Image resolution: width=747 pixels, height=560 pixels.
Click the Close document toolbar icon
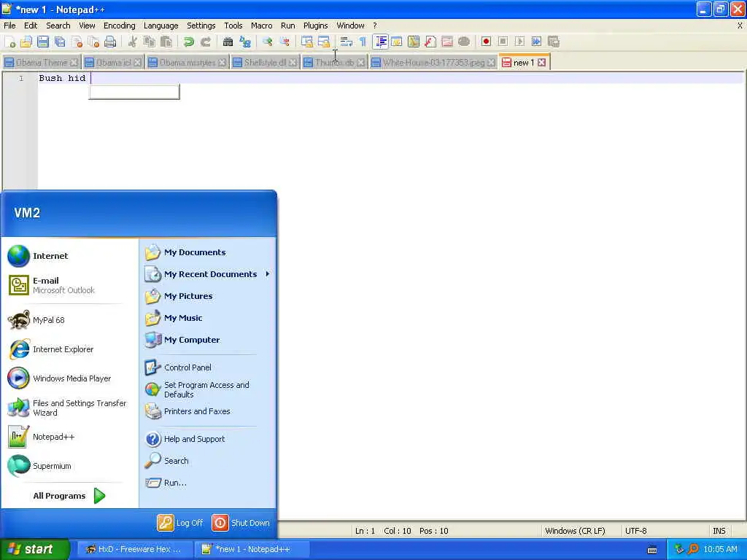[77, 42]
